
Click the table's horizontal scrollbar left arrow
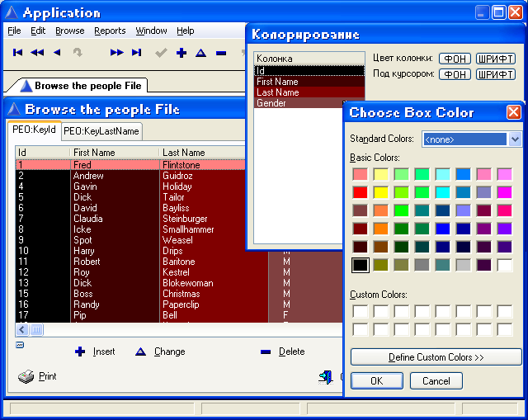[22, 330]
